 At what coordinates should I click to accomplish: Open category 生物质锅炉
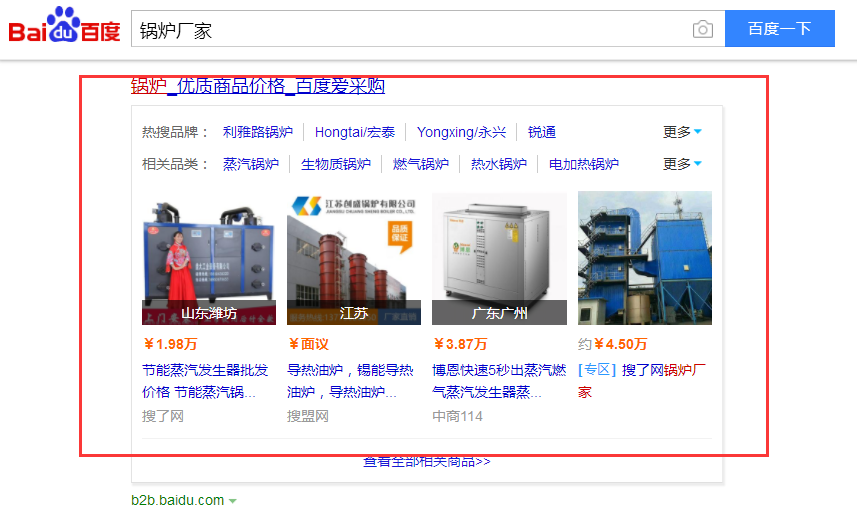[x=336, y=164]
